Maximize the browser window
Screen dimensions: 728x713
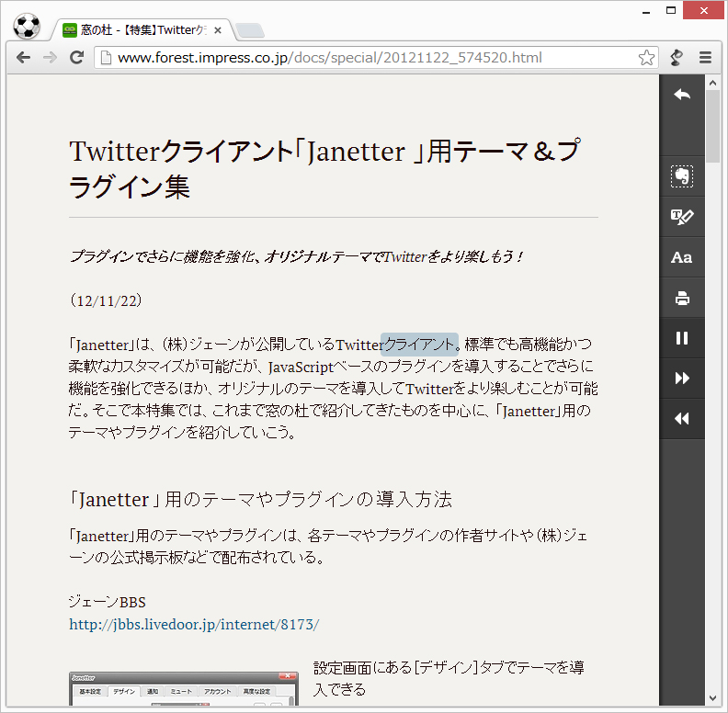coord(670,10)
